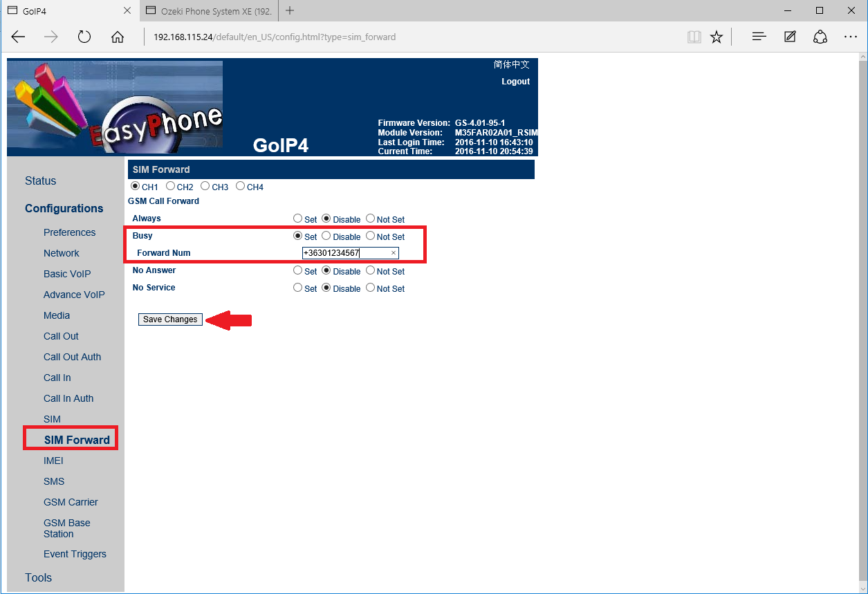
Task: Open the GSM Carrier page
Action: coord(71,502)
